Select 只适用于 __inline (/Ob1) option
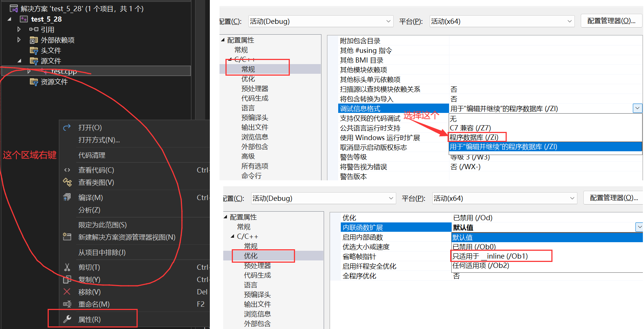This screenshot has width=644, height=329. (547, 256)
